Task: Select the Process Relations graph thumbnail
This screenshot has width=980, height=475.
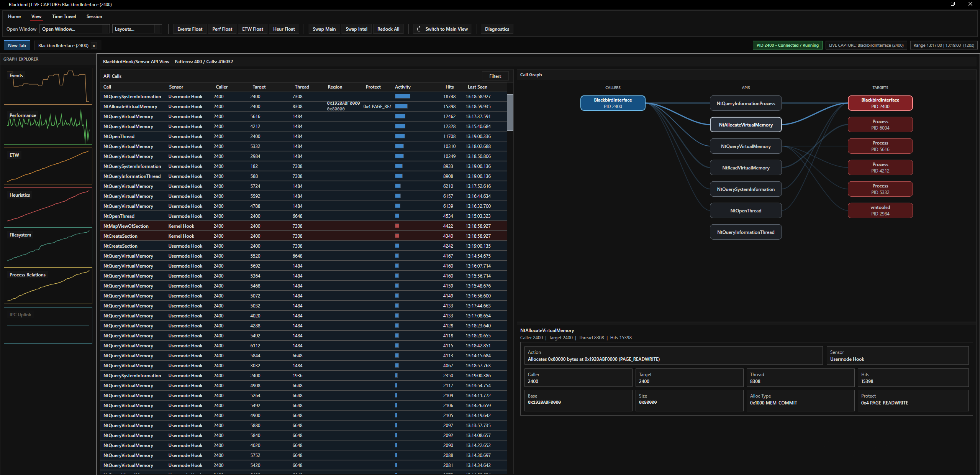Action: pos(48,286)
